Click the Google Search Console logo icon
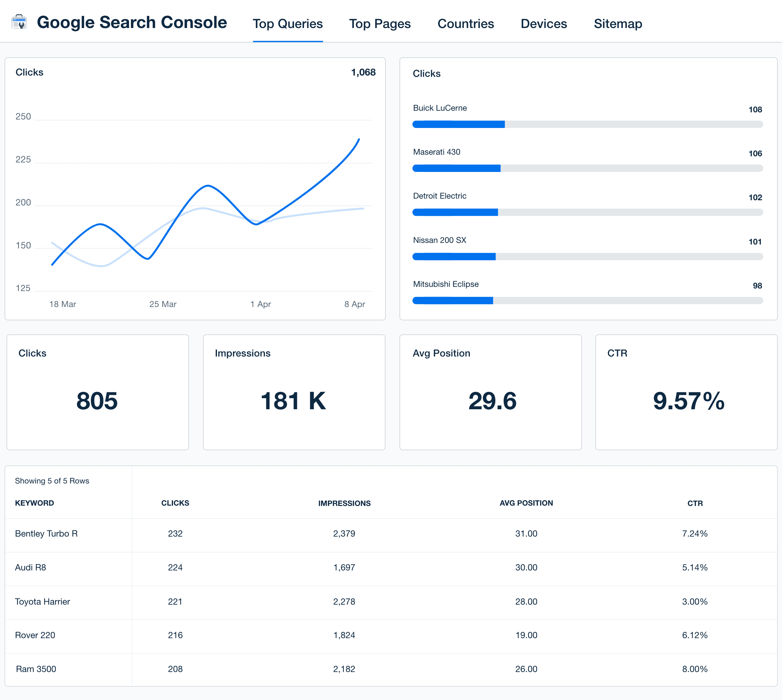 pos(19,22)
